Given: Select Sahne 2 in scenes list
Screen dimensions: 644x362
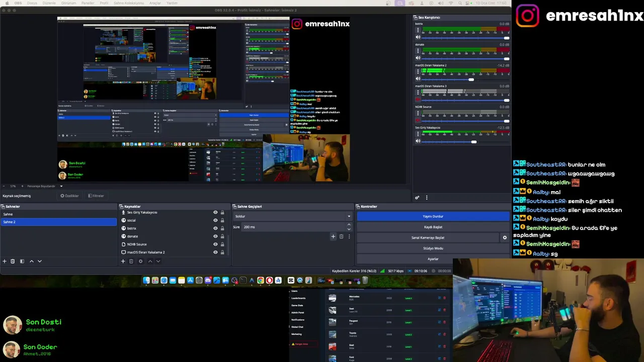Looking at the screenshot, I should click(x=58, y=222).
